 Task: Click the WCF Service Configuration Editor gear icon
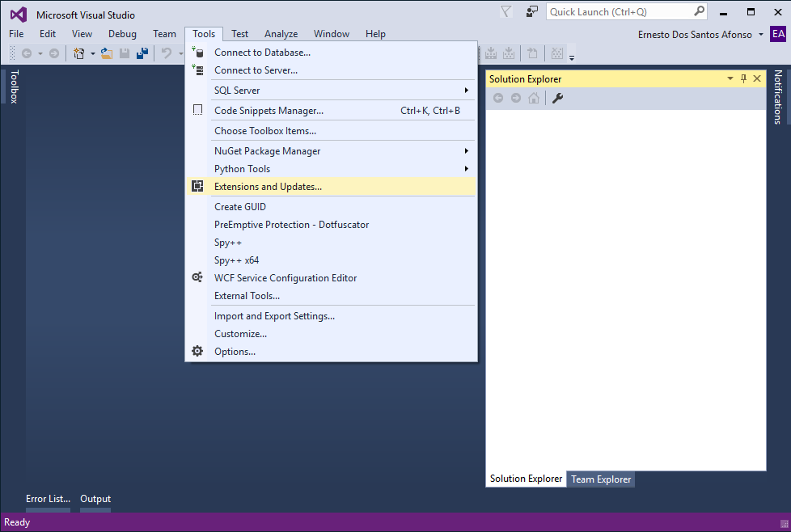pyautogui.click(x=197, y=277)
